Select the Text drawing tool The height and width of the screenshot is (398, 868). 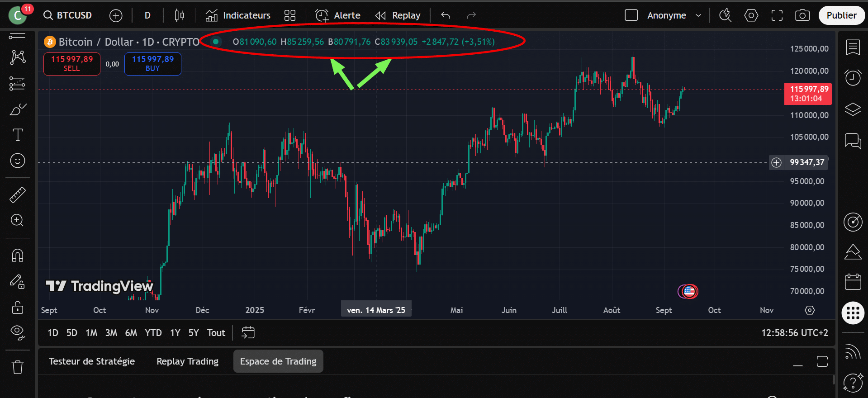point(18,135)
